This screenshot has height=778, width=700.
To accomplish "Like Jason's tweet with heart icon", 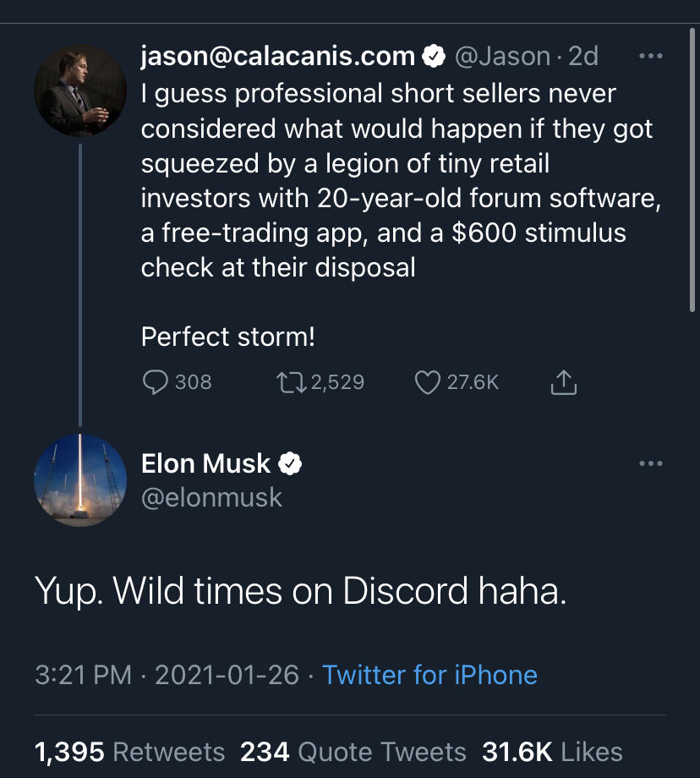I will tap(429, 383).
